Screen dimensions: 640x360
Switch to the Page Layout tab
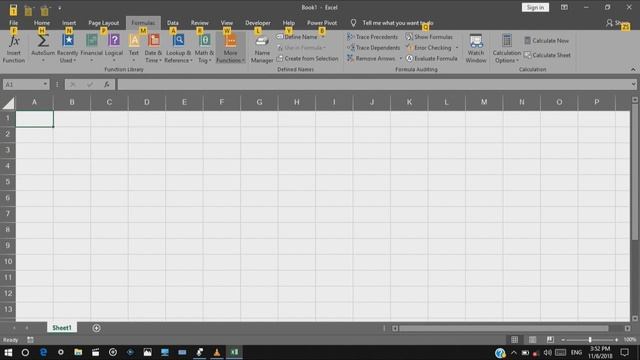pos(104,23)
